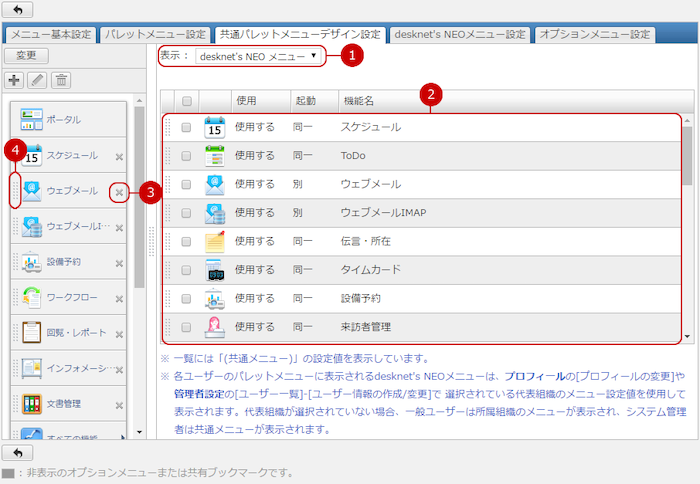Click the pencil edit icon
700x484 pixels.
[x=38, y=80]
